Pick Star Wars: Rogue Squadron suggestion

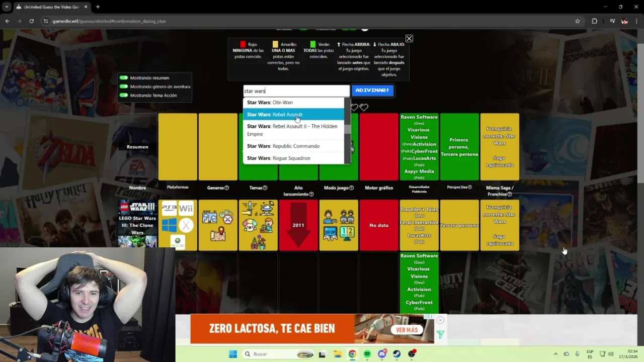(294, 158)
